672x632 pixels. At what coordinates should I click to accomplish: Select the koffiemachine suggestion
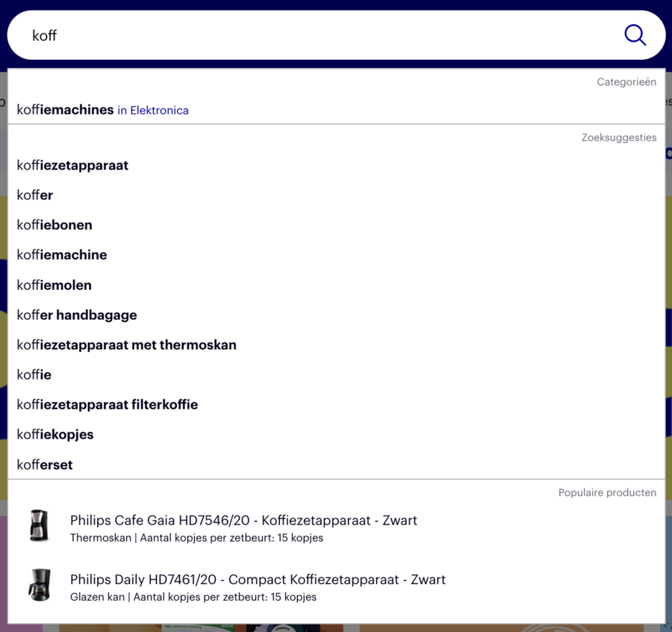point(62,255)
